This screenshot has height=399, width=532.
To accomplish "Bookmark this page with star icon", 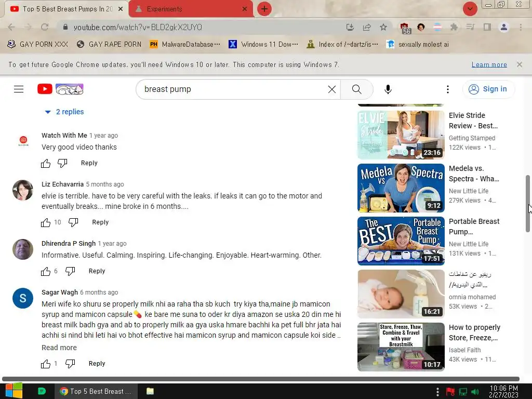I will click(x=383, y=27).
